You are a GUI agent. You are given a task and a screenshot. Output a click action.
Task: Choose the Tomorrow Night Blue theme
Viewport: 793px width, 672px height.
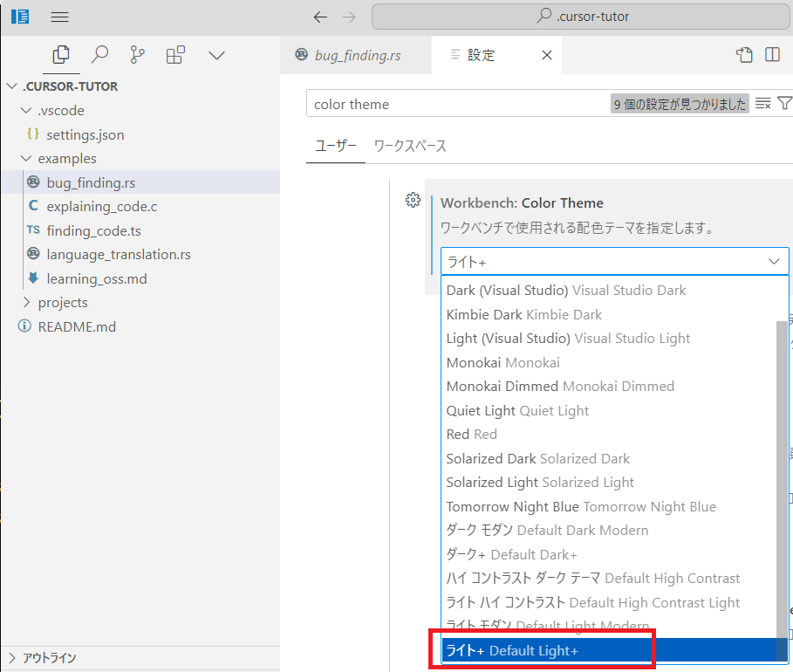[609, 507]
